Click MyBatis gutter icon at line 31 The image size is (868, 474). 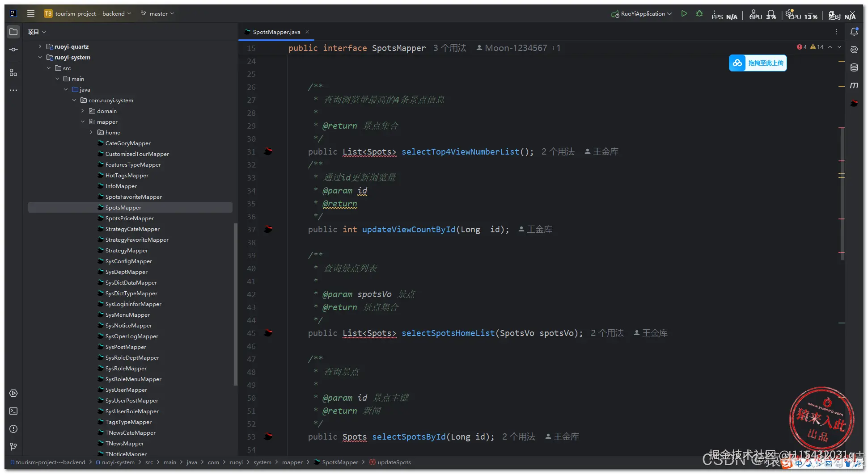[268, 151]
